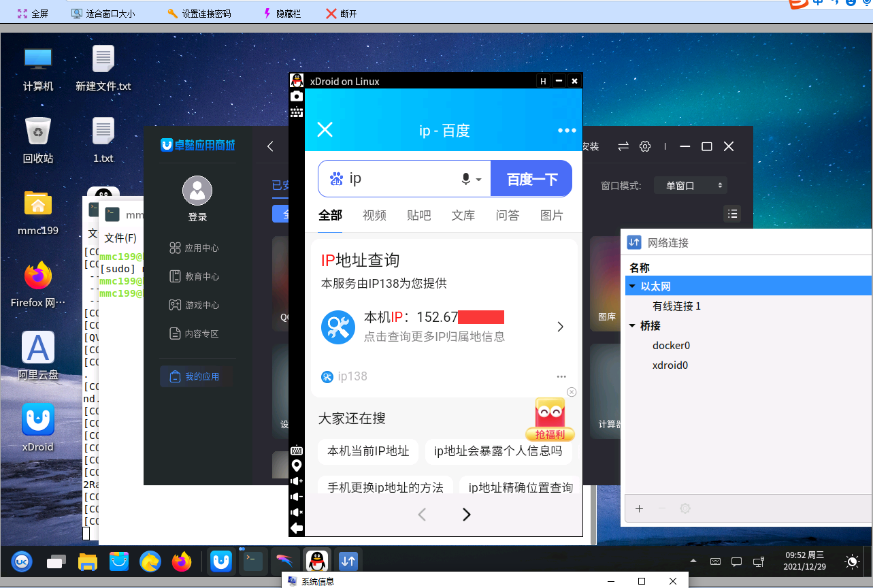Click 全屏 in remote toolbar
The image size is (873, 588).
pos(33,14)
